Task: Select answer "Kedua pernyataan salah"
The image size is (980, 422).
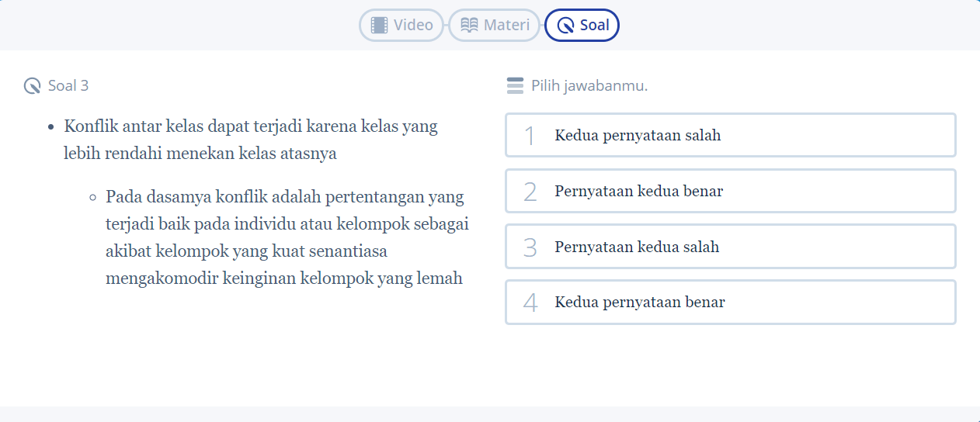Action: coord(638,136)
